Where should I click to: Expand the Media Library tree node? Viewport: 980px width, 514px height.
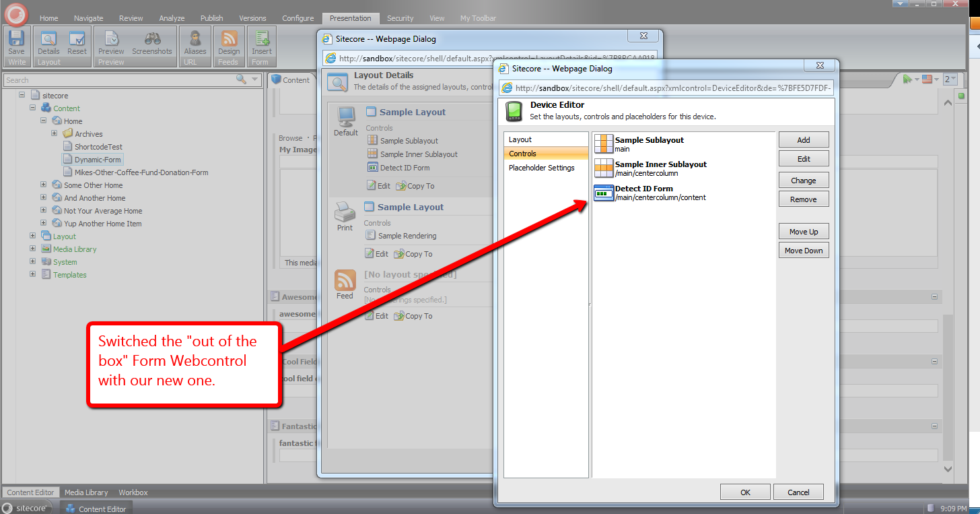[33, 249]
